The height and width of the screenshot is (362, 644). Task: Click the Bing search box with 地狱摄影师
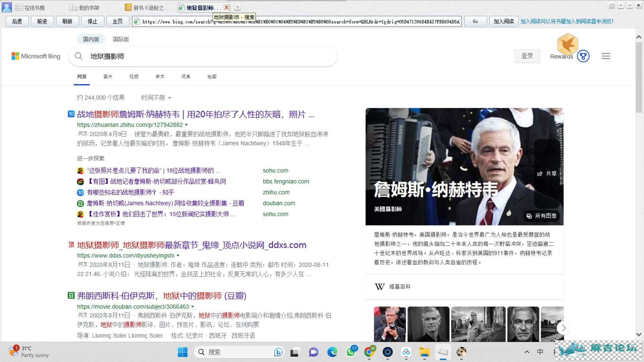(x=203, y=56)
